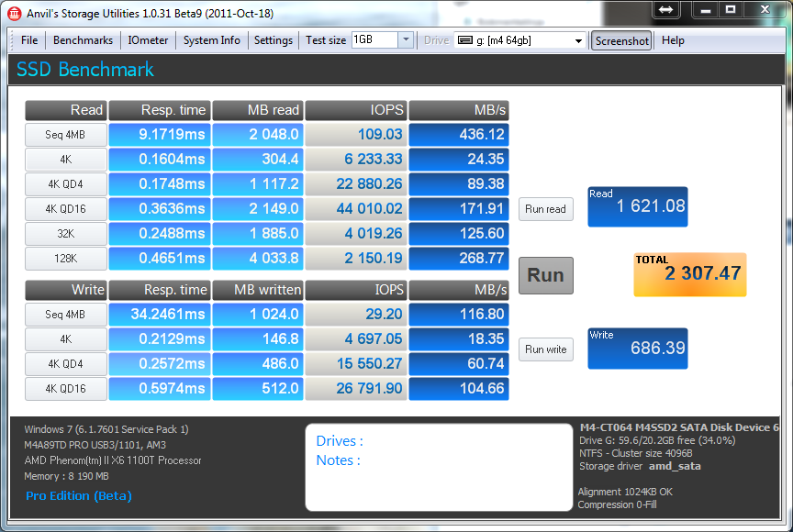793x532 pixels.
Task: Click the Test size 1GB field
Action: point(374,40)
